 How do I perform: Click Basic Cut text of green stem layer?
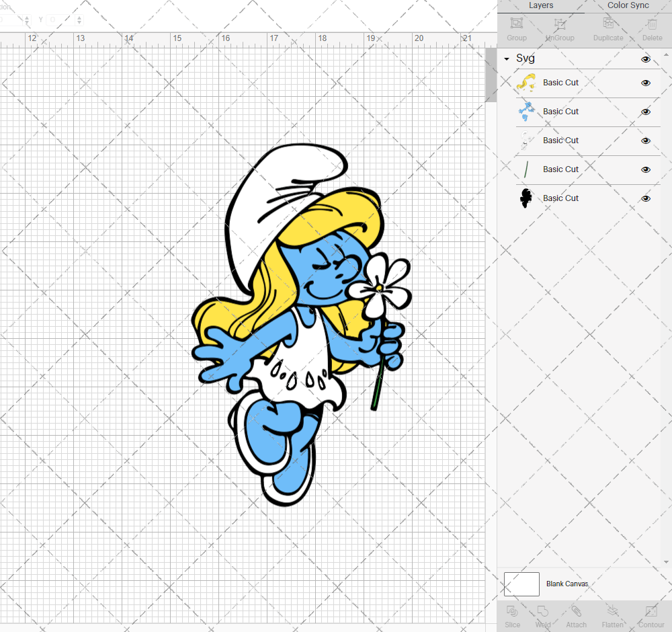(560, 169)
